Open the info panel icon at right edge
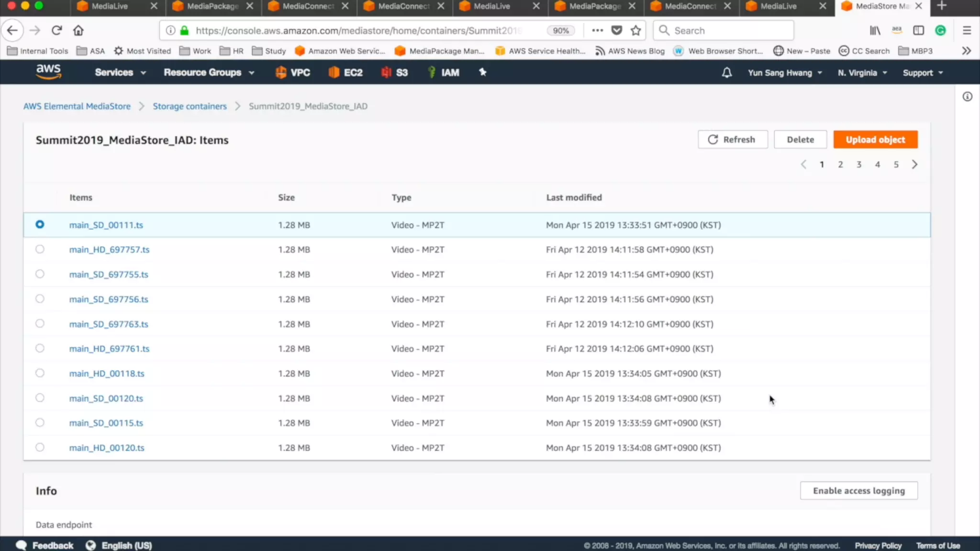 [x=967, y=97]
